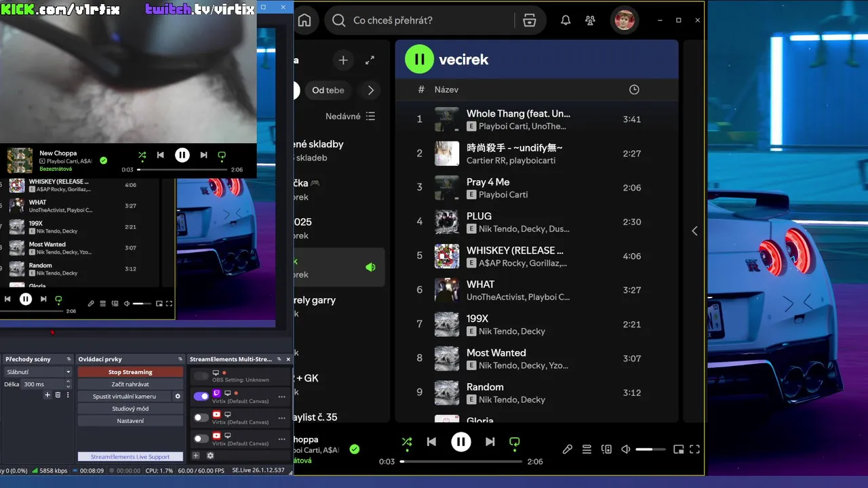Select the Od tebe filter chip
Screen dimensions: 868x488
[x=328, y=90]
